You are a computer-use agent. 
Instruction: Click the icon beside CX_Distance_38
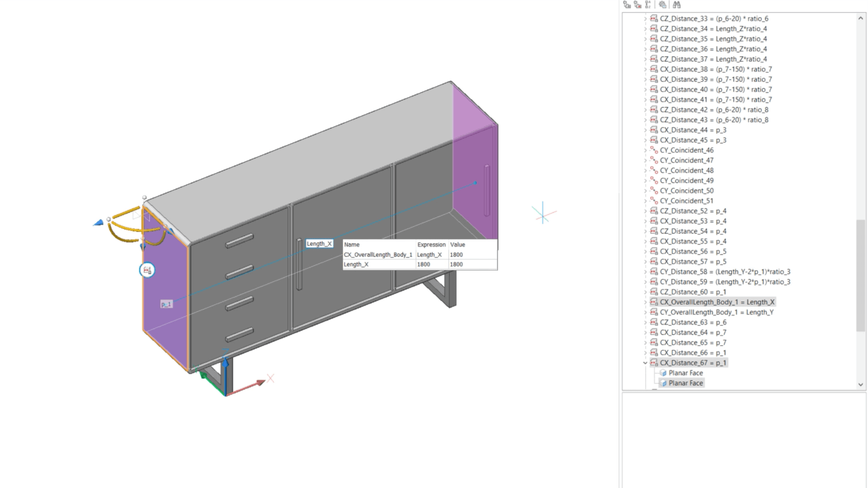point(654,69)
